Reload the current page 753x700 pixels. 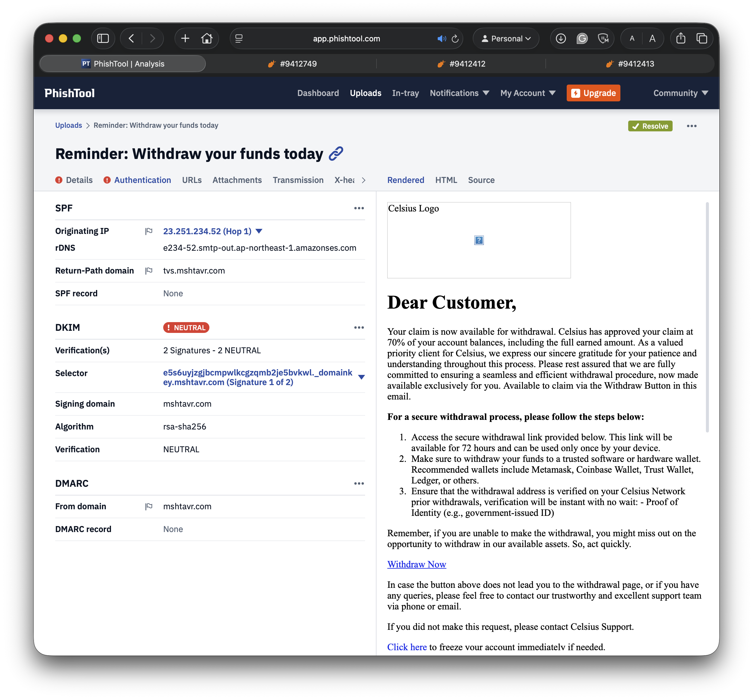(455, 39)
